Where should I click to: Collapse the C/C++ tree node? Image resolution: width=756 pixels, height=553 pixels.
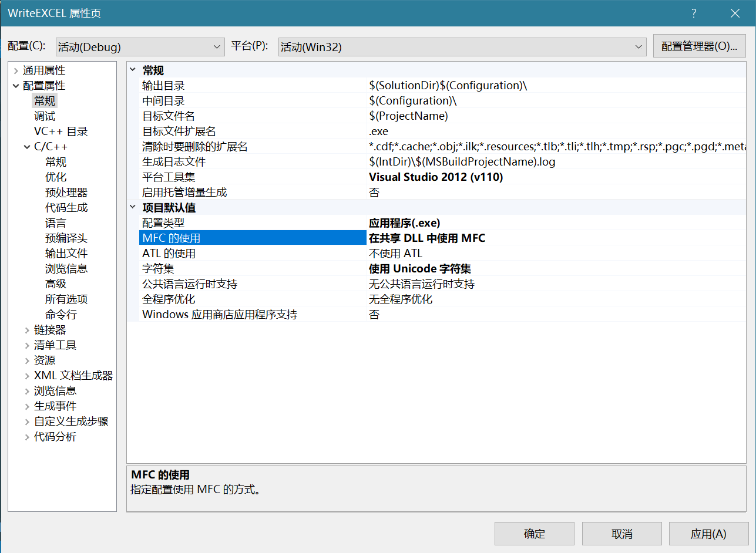(x=27, y=147)
